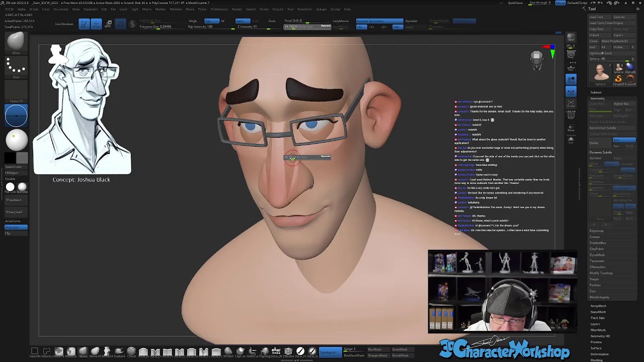Open the Brush menu
Image resolution: width=644 pixels, height=362 pixels.
coord(34,9)
